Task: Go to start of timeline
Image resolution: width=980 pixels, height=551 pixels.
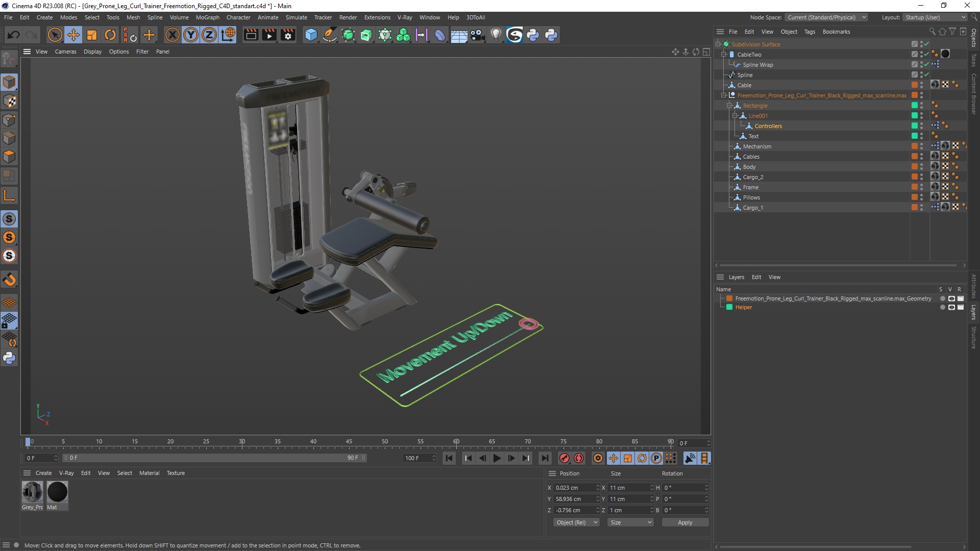Action: (x=449, y=458)
